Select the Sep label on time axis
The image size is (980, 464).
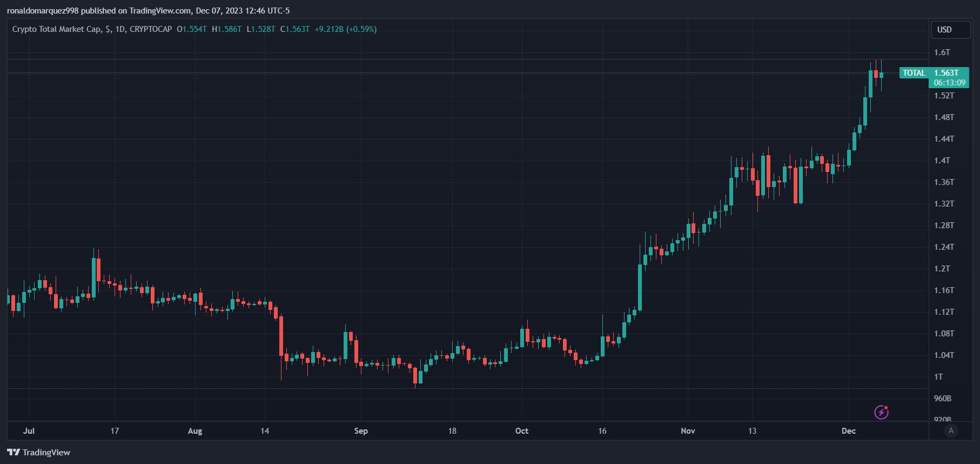(x=361, y=431)
